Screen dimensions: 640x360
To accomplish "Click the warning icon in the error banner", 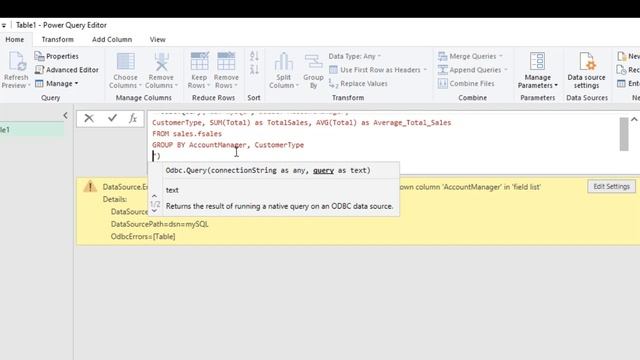I will [x=90, y=187].
